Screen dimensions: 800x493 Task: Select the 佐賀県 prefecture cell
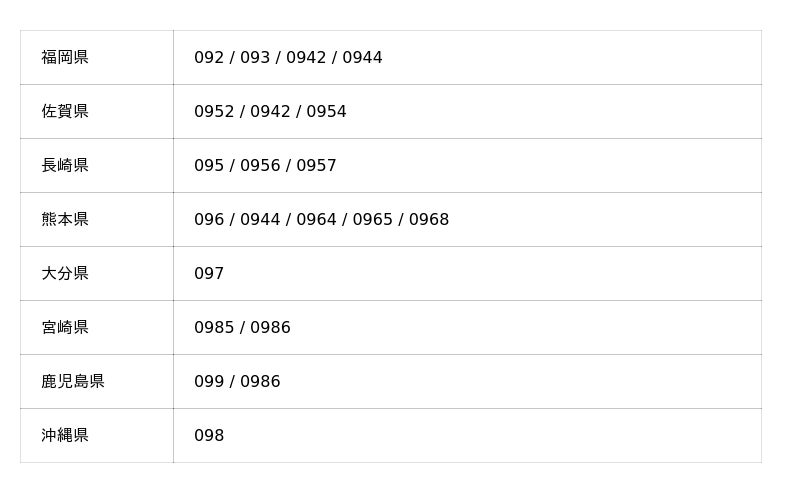(x=65, y=112)
